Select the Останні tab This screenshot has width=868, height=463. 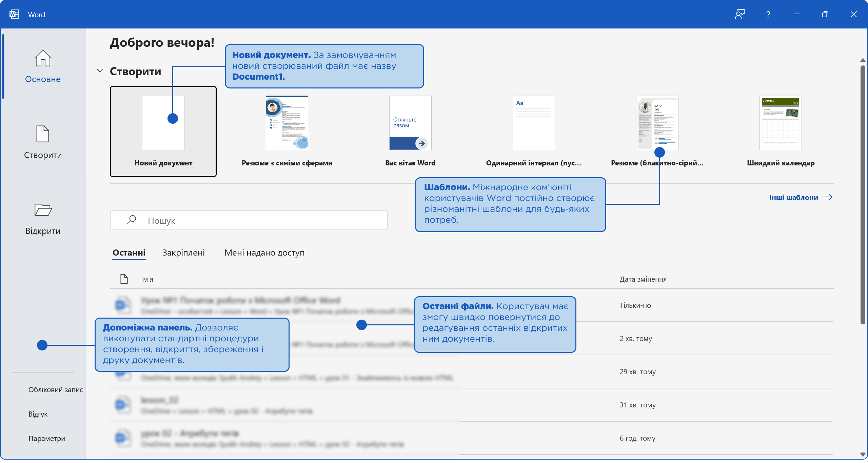129,253
